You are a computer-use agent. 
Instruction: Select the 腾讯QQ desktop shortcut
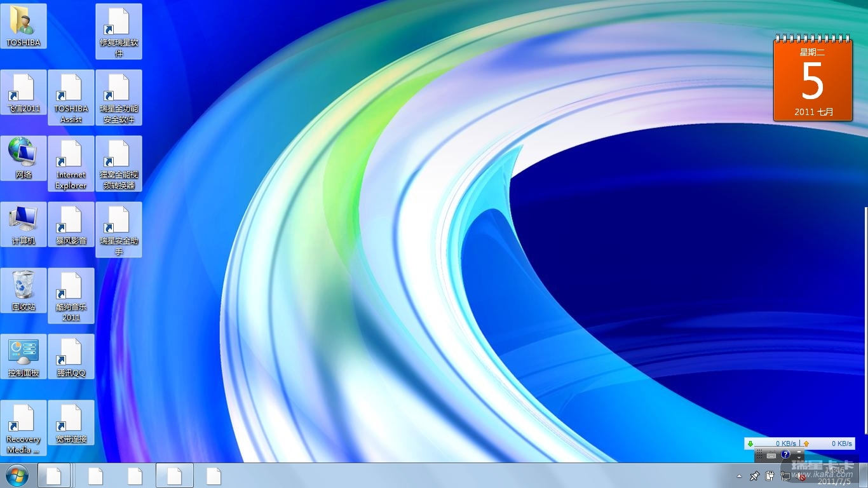[71, 356]
